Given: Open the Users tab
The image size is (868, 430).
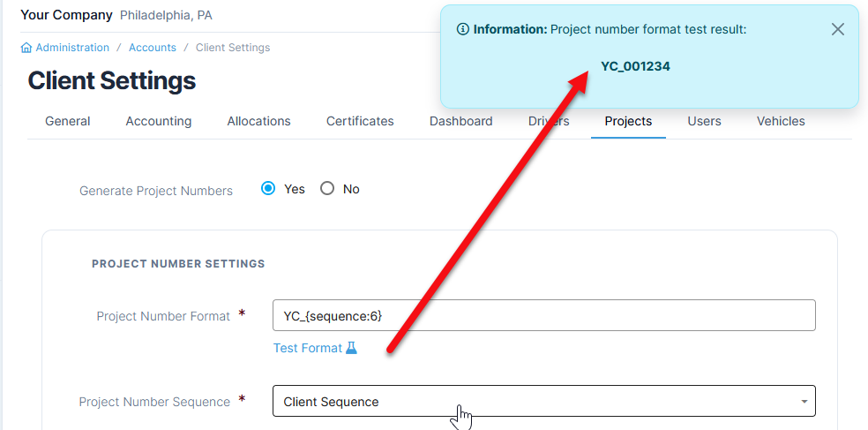Looking at the screenshot, I should click(704, 122).
